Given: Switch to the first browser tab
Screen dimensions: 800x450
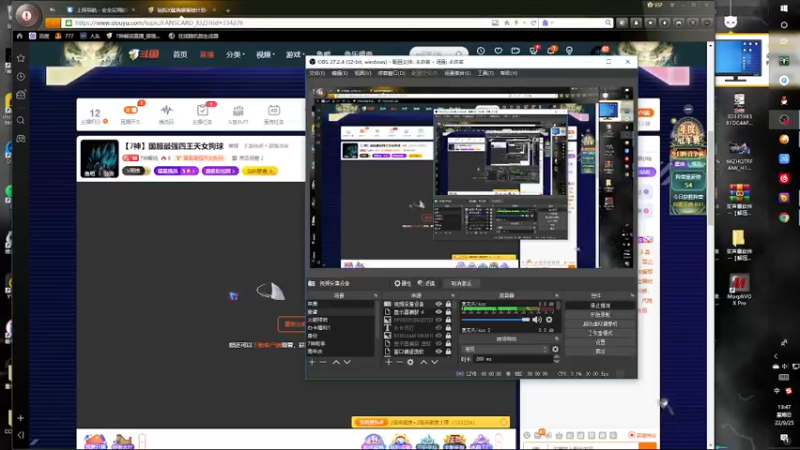Looking at the screenshot, I should [x=101, y=10].
